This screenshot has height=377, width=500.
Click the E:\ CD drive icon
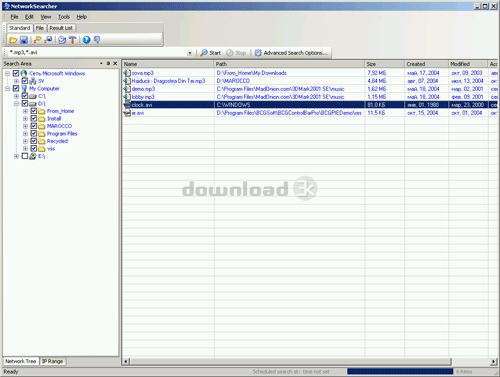[33, 156]
